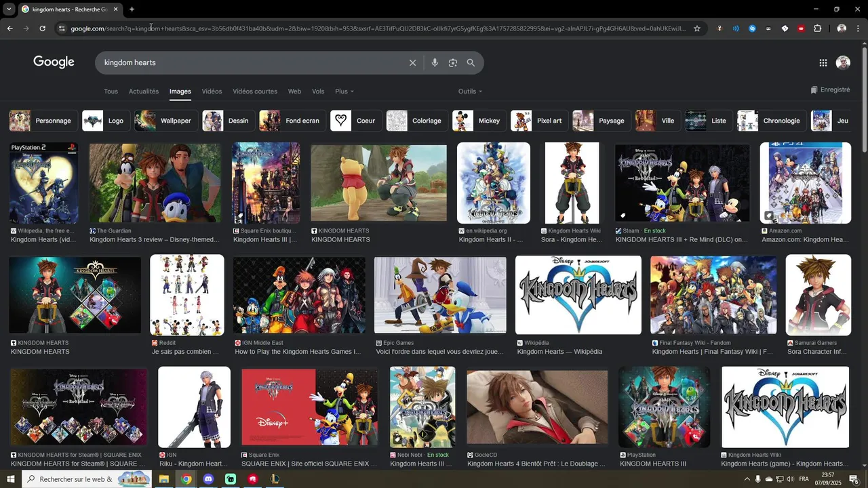Image resolution: width=868 pixels, height=488 pixels.
Task: Open 'Kingdom Hearts 4 Bientôt Prêt' result
Action: pos(536,464)
